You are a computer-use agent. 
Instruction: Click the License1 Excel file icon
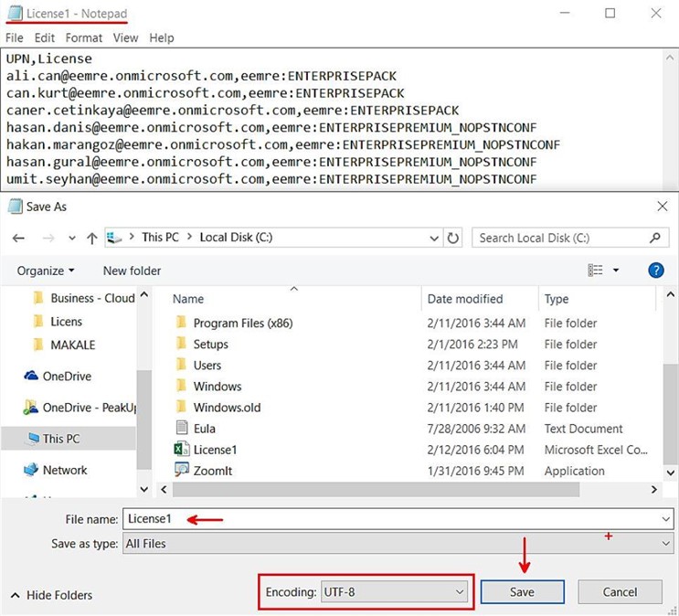(x=182, y=450)
